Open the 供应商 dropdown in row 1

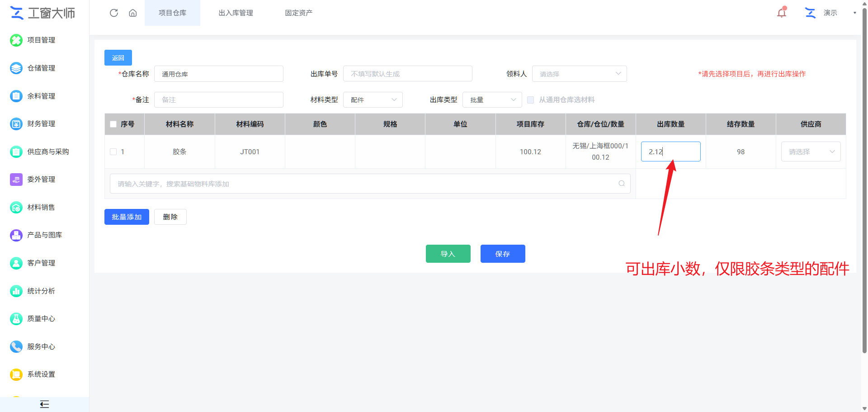pos(811,152)
